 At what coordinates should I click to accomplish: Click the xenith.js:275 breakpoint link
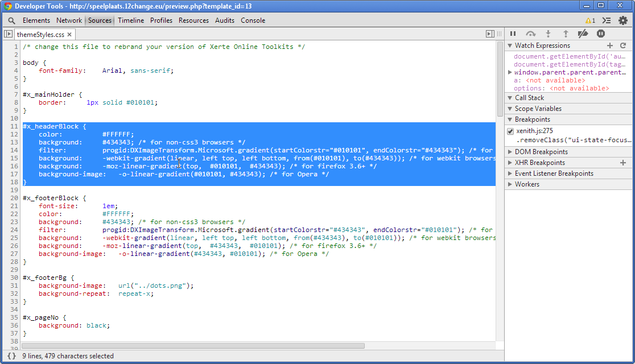534,131
